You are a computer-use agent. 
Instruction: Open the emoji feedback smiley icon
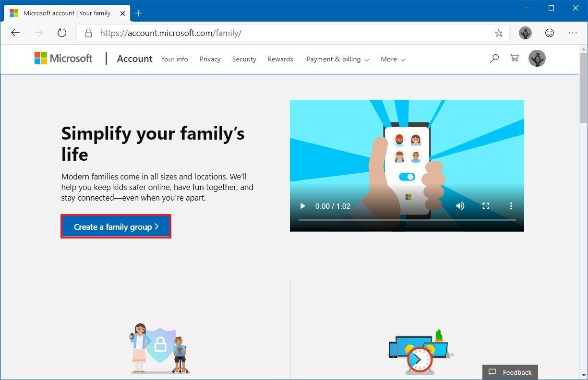tap(550, 33)
